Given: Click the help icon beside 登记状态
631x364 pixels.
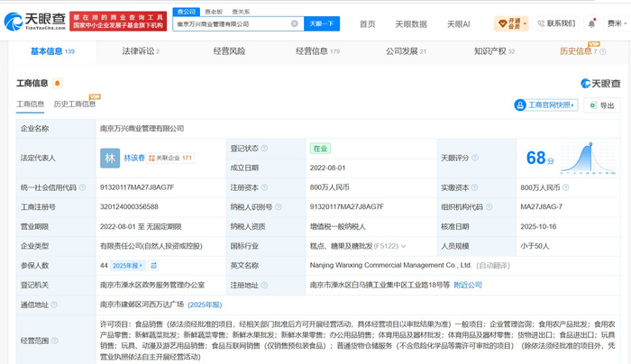Looking at the screenshot, I should (x=264, y=148).
